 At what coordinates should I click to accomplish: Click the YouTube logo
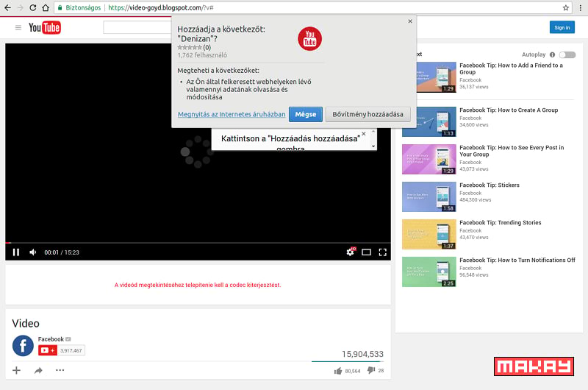coord(45,27)
